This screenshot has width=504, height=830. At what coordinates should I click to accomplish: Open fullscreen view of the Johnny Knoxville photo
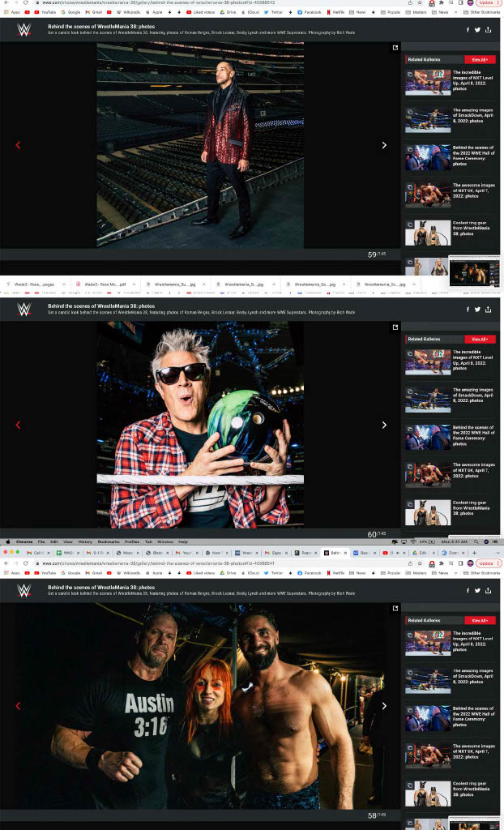pos(395,327)
